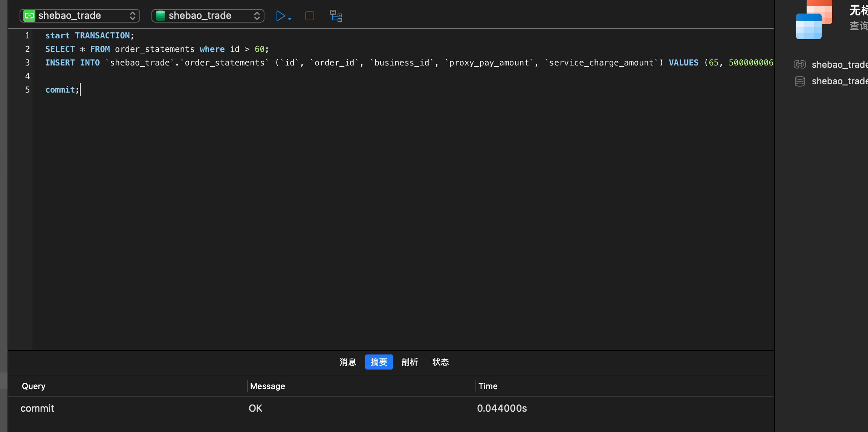Run the query with play button
Viewport: 868px width, 432px height.
(x=280, y=16)
